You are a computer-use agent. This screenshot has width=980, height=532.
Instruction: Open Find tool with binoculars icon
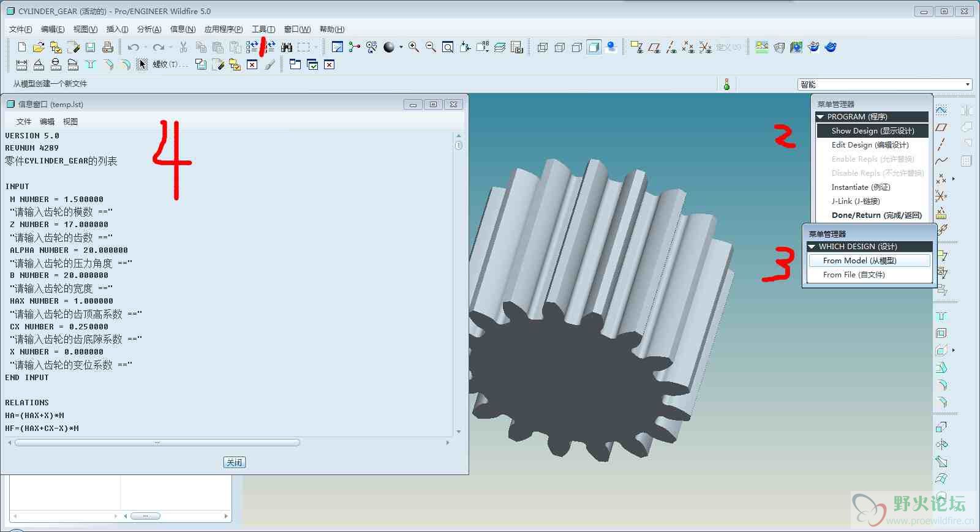(286, 47)
